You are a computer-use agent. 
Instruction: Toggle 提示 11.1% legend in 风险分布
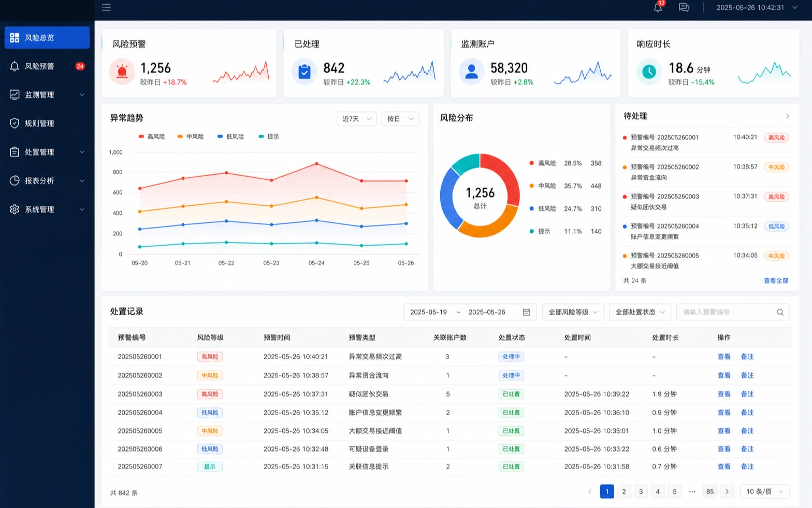click(565, 231)
